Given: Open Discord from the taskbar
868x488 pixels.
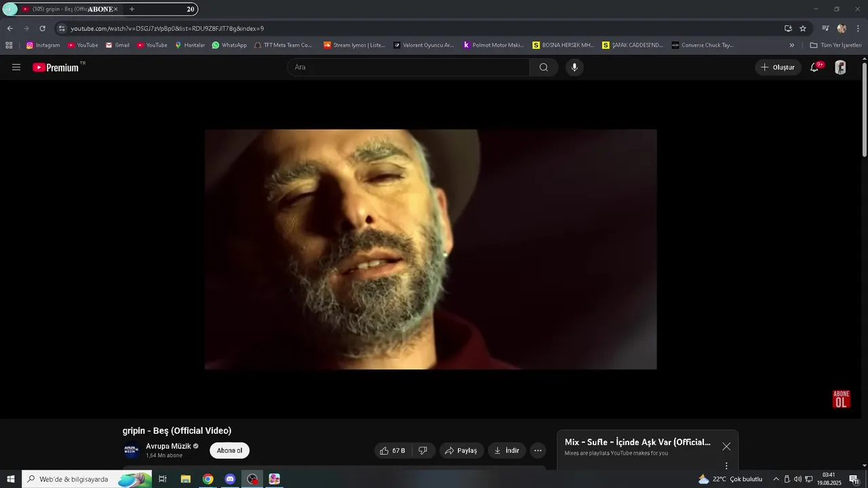Looking at the screenshot, I should (x=230, y=479).
